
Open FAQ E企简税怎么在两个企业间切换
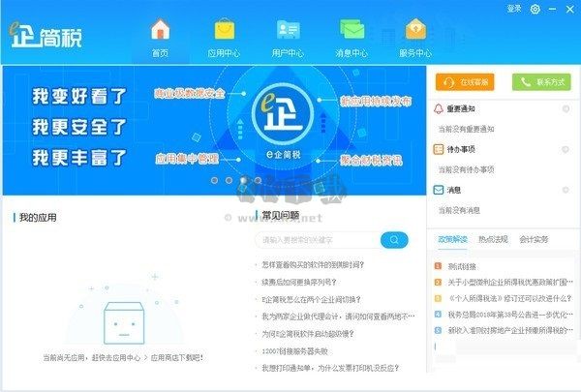tap(311, 299)
